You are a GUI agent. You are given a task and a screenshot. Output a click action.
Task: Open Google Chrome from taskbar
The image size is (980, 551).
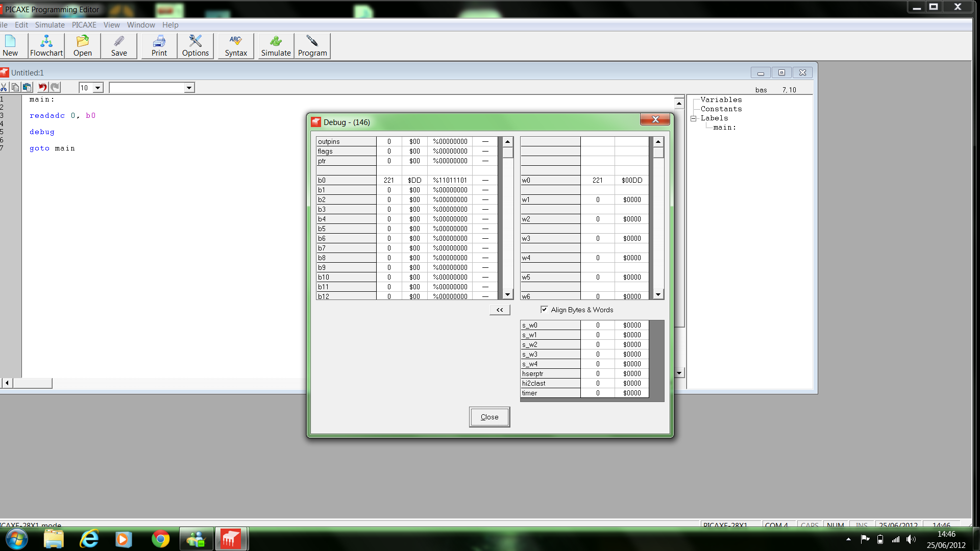pyautogui.click(x=161, y=539)
